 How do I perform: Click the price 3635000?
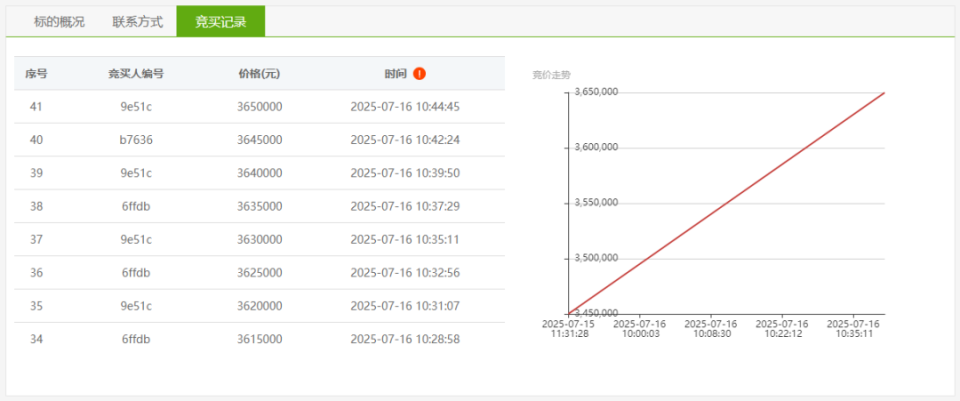pos(260,206)
